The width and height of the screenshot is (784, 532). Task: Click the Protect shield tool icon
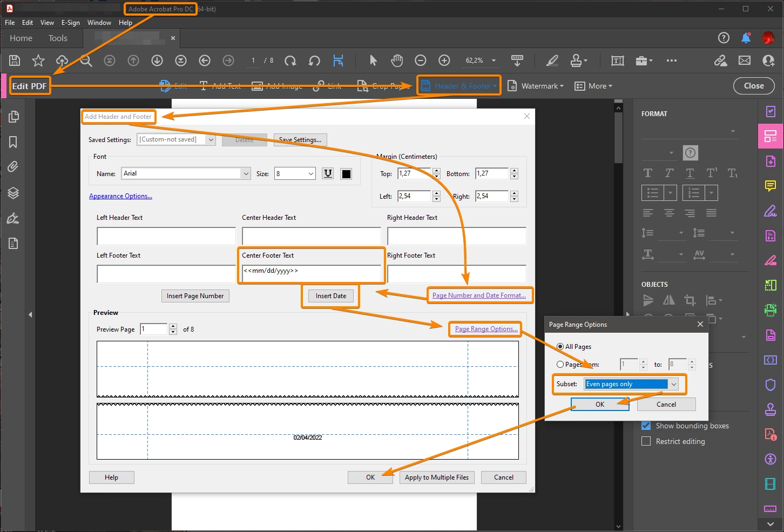[771, 385]
